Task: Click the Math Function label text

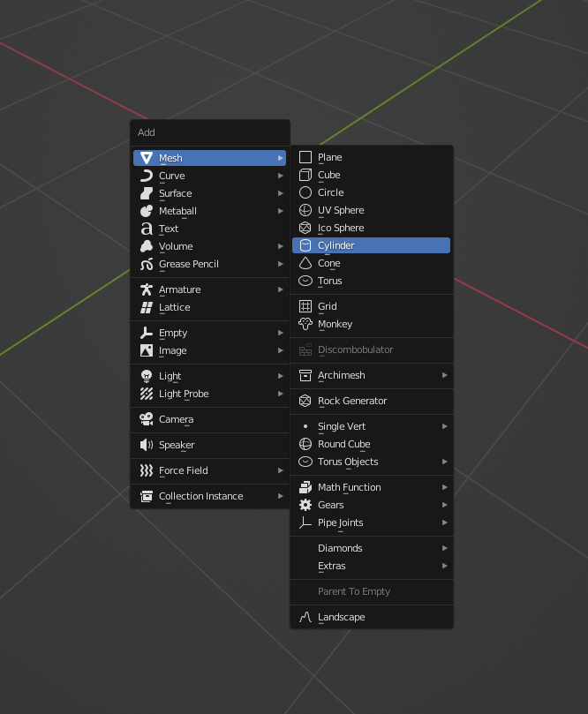Action: tap(350, 487)
